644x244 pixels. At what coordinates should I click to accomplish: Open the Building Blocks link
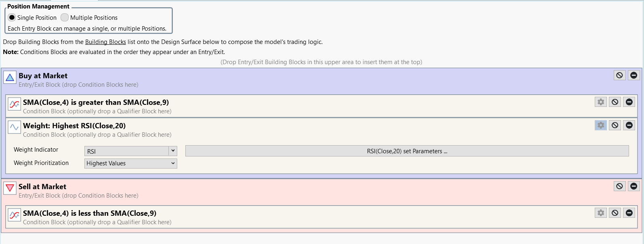[x=105, y=42]
